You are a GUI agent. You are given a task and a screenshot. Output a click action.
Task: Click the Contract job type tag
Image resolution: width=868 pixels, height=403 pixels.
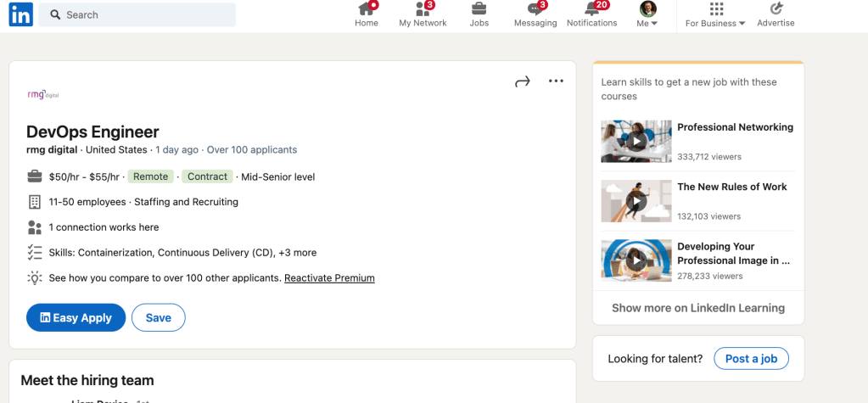point(208,176)
